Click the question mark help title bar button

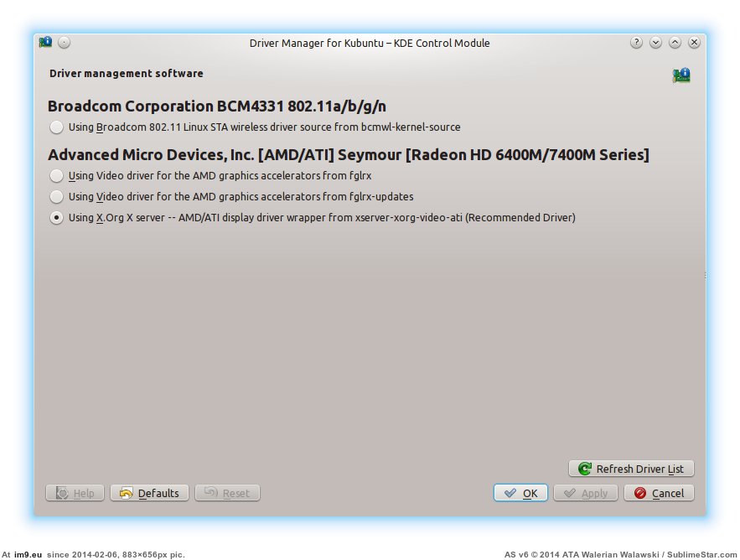click(636, 43)
